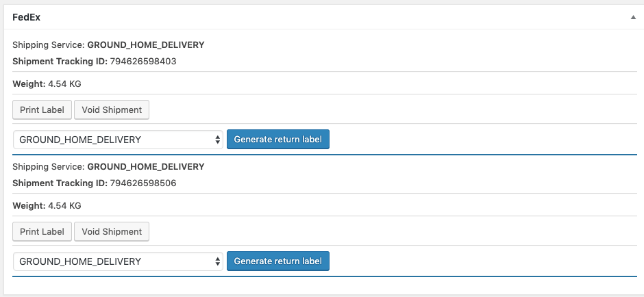The height and width of the screenshot is (297, 644).
Task: Print Label for shipment 794626598506
Action: click(42, 232)
